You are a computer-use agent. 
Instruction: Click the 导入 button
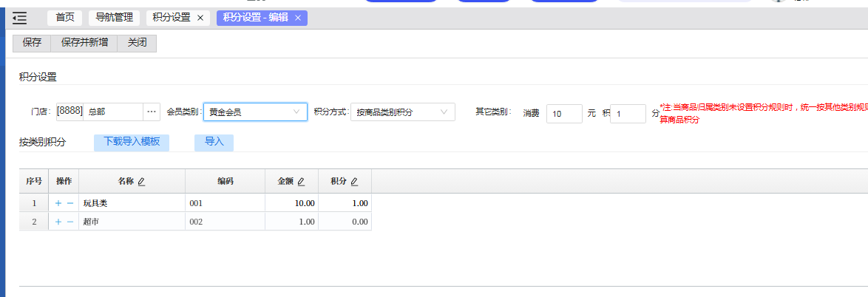point(214,142)
